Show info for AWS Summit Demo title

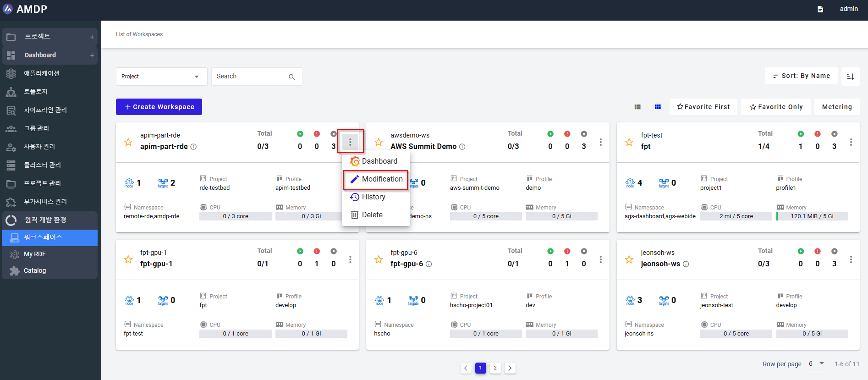[462, 147]
